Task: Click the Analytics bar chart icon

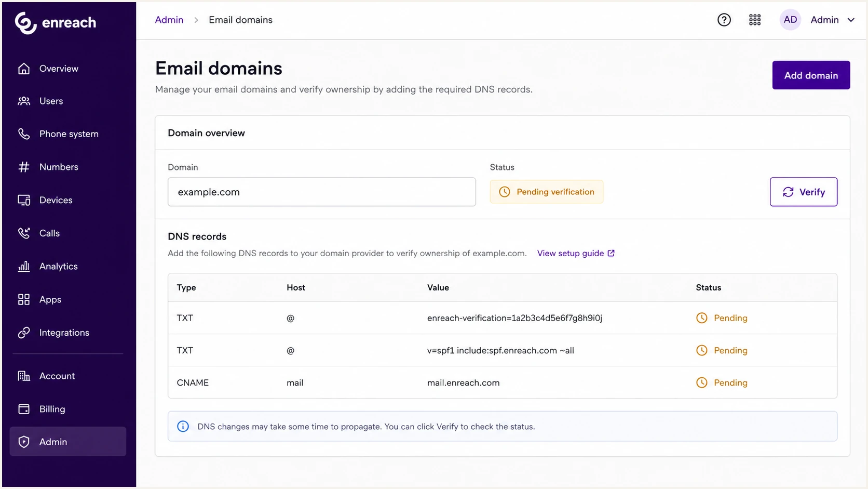Action: tap(24, 267)
